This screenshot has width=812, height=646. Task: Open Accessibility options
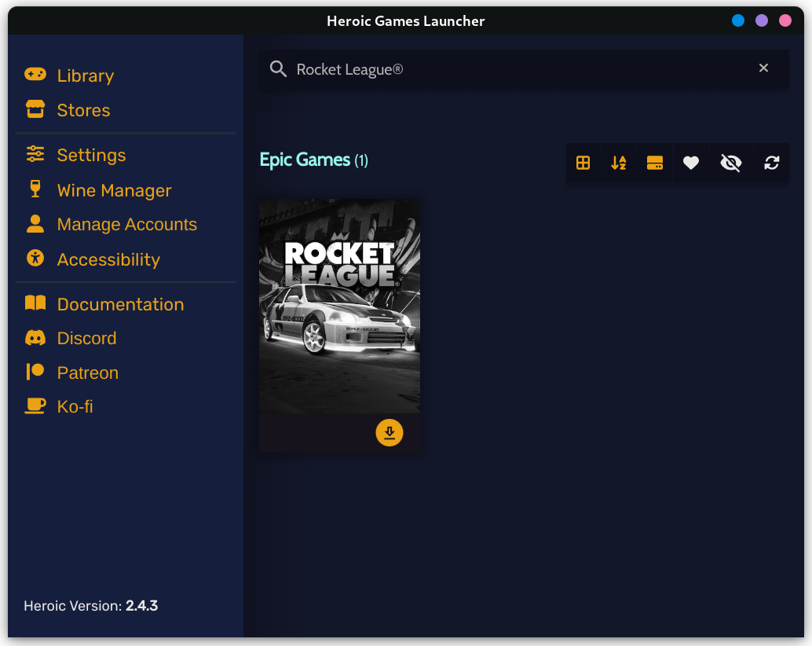[x=108, y=259]
